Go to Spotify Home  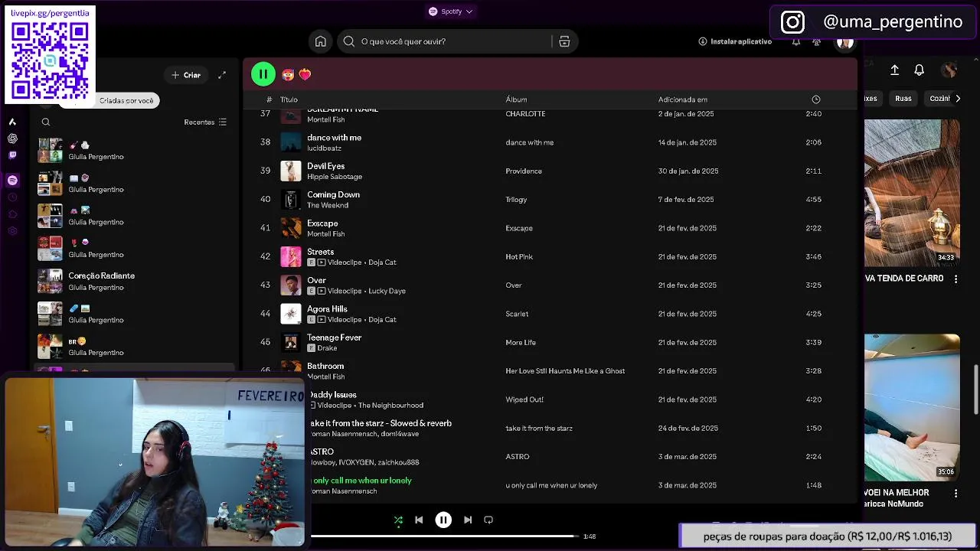[321, 41]
